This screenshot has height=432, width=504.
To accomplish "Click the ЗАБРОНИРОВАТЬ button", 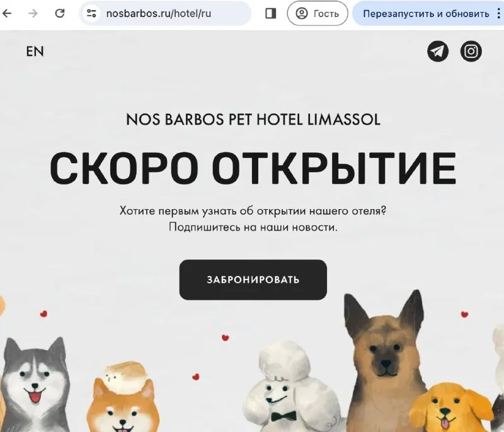I will (253, 280).
